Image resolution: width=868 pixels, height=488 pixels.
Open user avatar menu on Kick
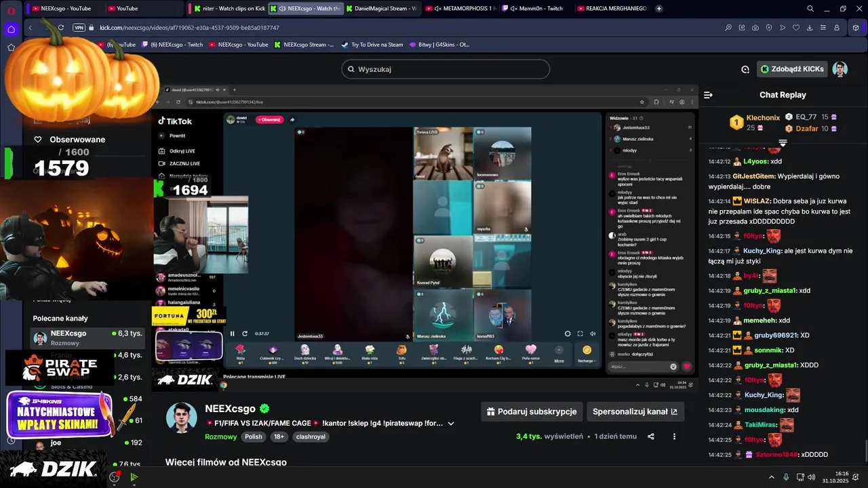coord(840,69)
